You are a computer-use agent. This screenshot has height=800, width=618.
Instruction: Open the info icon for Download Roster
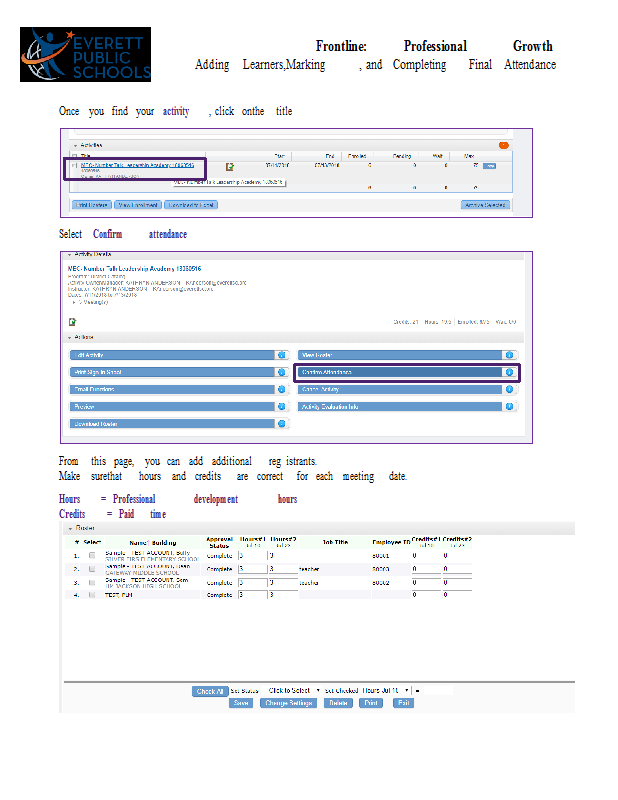[281, 424]
